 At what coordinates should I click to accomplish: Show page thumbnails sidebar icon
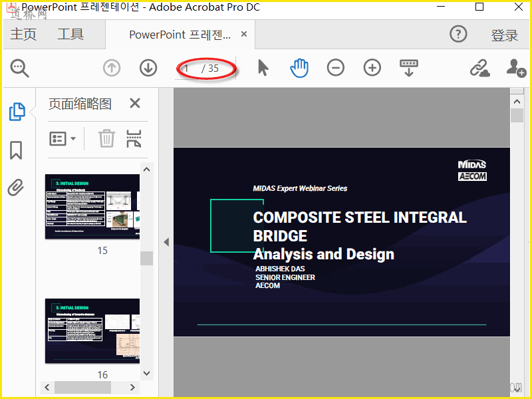pyautogui.click(x=17, y=112)
